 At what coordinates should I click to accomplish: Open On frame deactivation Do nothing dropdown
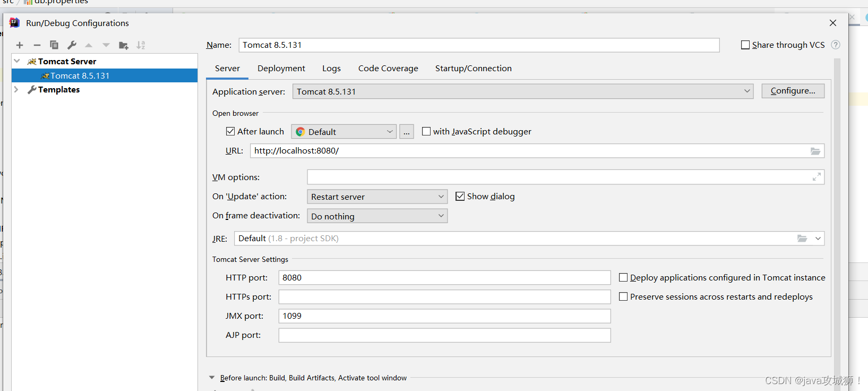(377, 216)
